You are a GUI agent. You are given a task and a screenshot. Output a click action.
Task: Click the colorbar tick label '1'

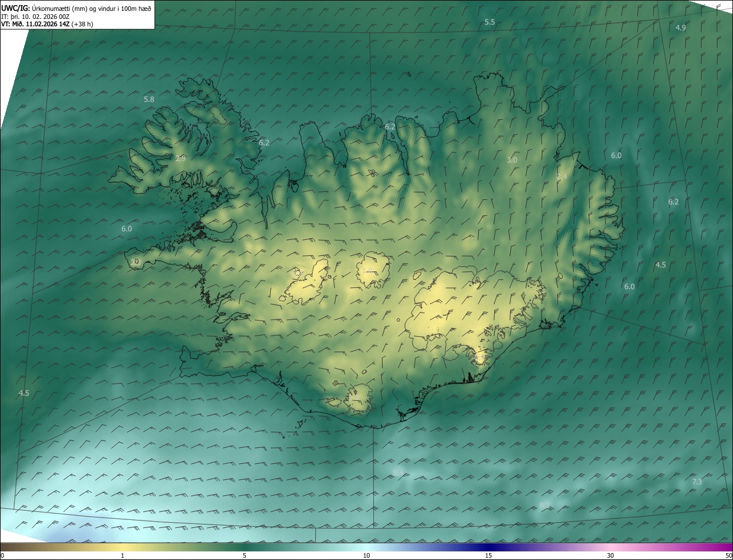click(123, 555)
